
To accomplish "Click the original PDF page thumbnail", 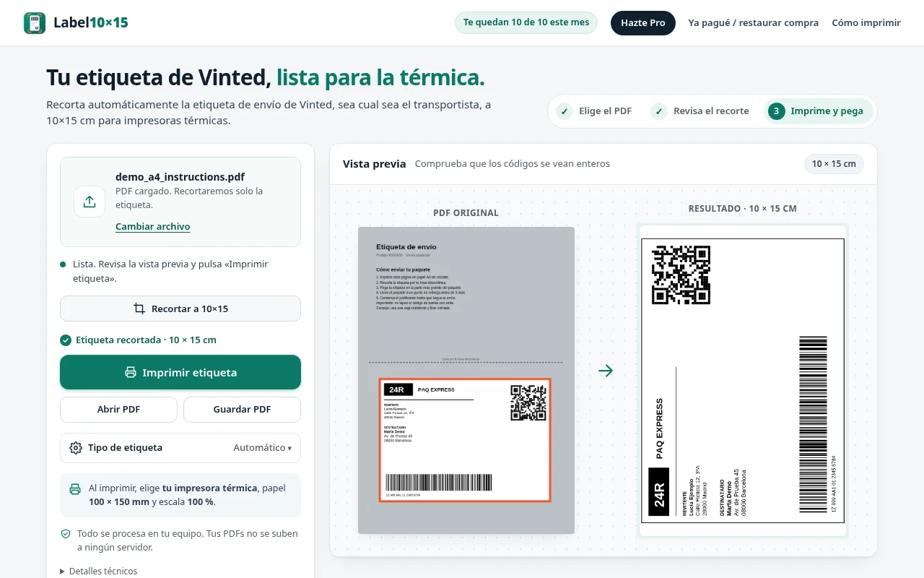I will click(466, 380).
